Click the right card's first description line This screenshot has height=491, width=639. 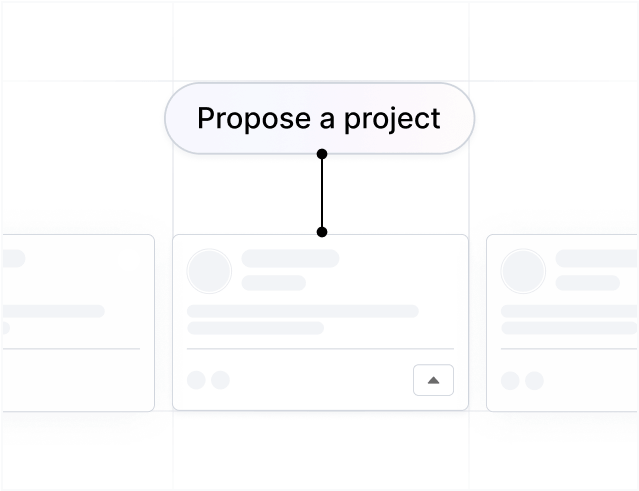click(x=569, y=311)
